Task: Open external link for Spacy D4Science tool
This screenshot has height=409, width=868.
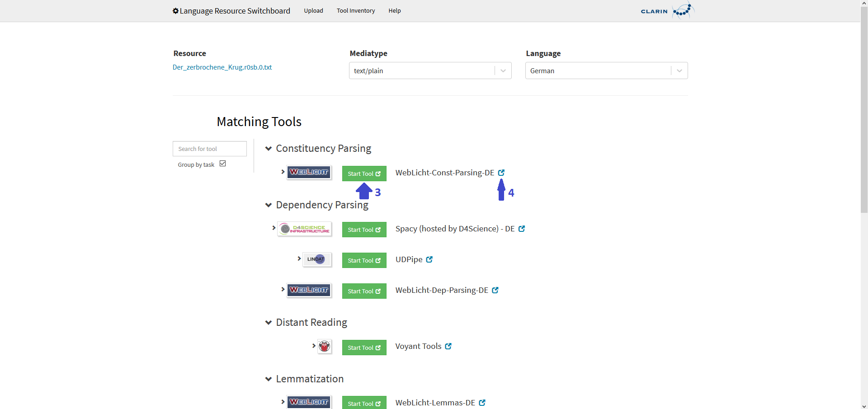Action: (521, 229)
